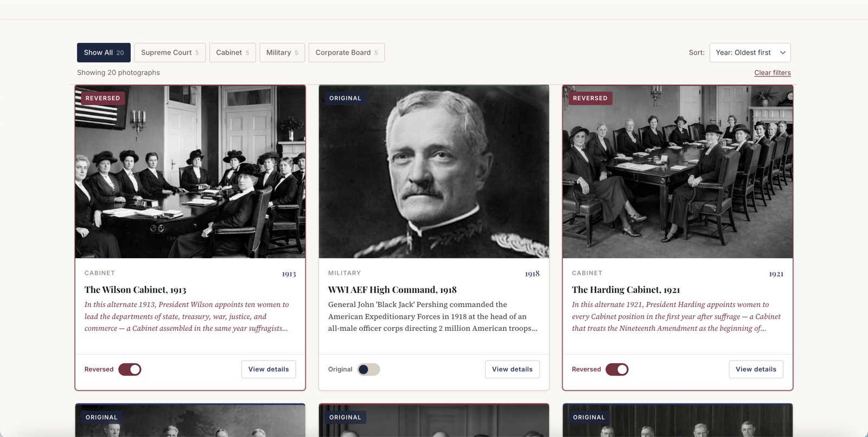The height and width of the screenshot is (437, 868).
Task: Click the ORIGINAL badge on Pershing photo
Action: (345, 98)
